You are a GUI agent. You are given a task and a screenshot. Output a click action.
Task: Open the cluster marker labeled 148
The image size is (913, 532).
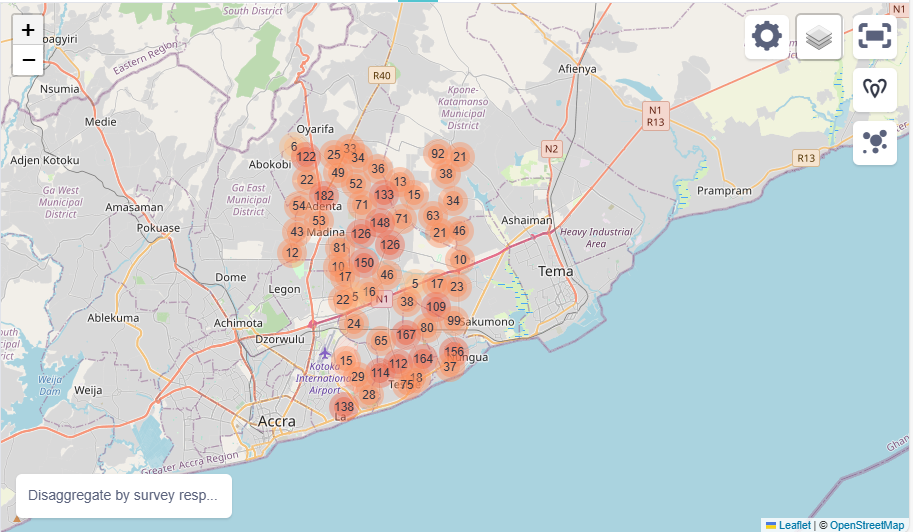(x=380, y=223)
